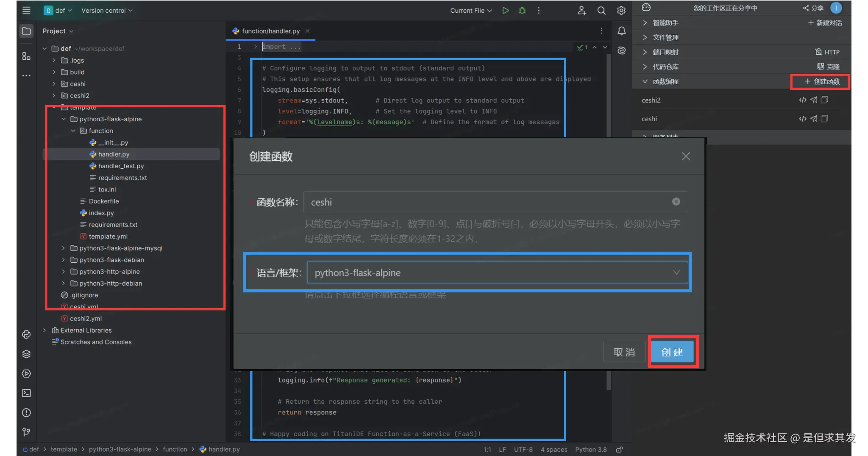Select handler_test.py in the project tree

121,166
